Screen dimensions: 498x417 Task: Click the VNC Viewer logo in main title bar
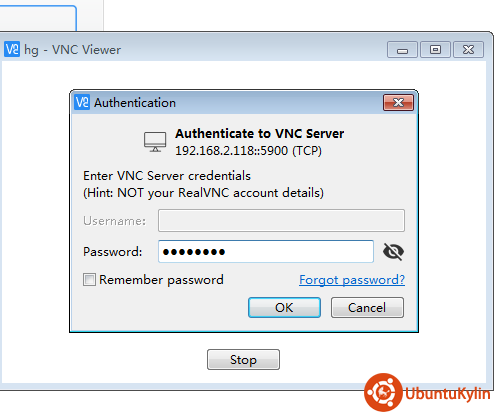point(12,49)
